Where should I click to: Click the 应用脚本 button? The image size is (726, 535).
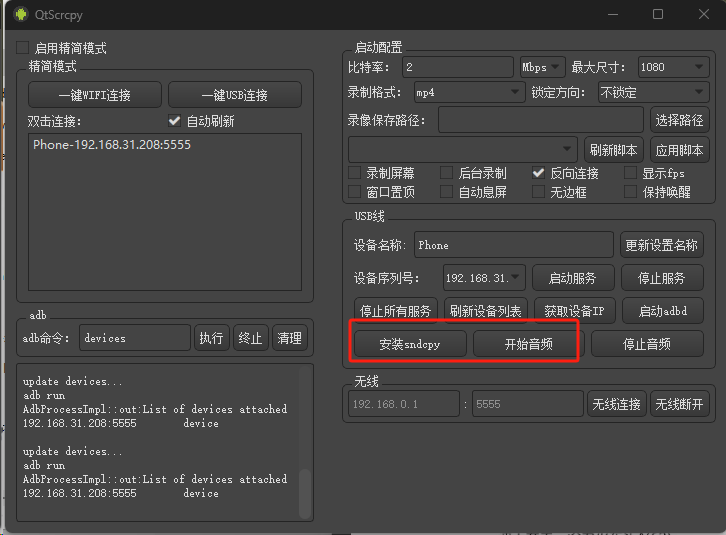(679, 150)
